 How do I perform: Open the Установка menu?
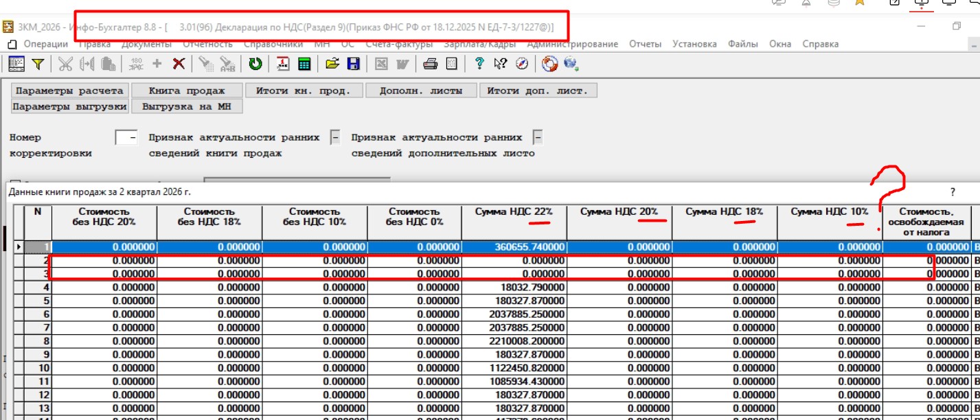click(694, 44)
